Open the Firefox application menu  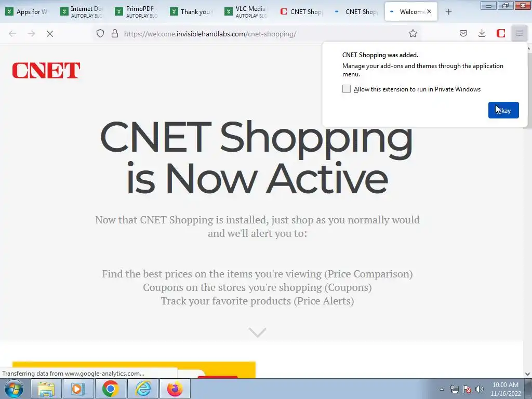tap(519, 33)
